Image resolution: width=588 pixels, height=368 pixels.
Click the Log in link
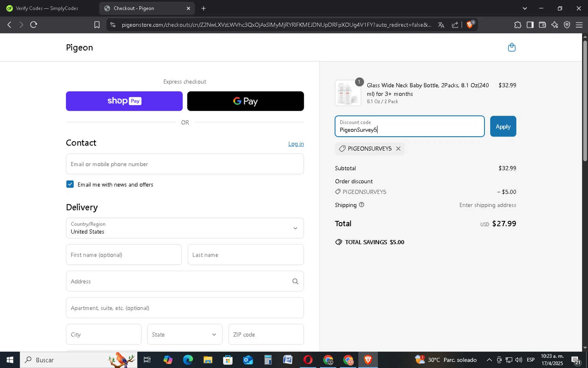(x=296, y=144)
